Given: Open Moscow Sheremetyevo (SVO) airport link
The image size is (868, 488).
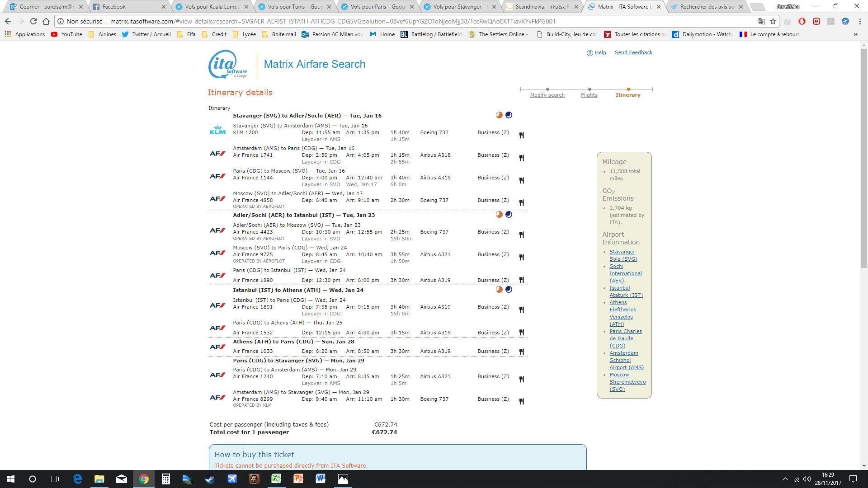Looking at the screenshot, I should point(627,382).
